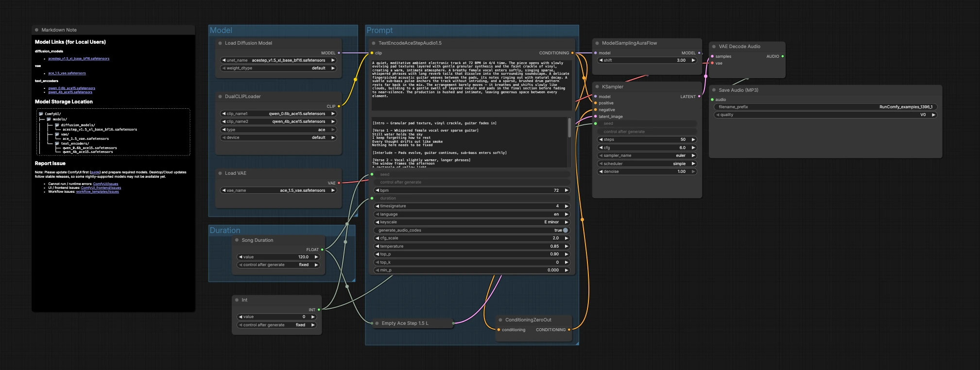Image resolution: width=980 pixels, height=370 pixels.
Task: Collapse the Song Duration node dot
Action: point(237,240)
